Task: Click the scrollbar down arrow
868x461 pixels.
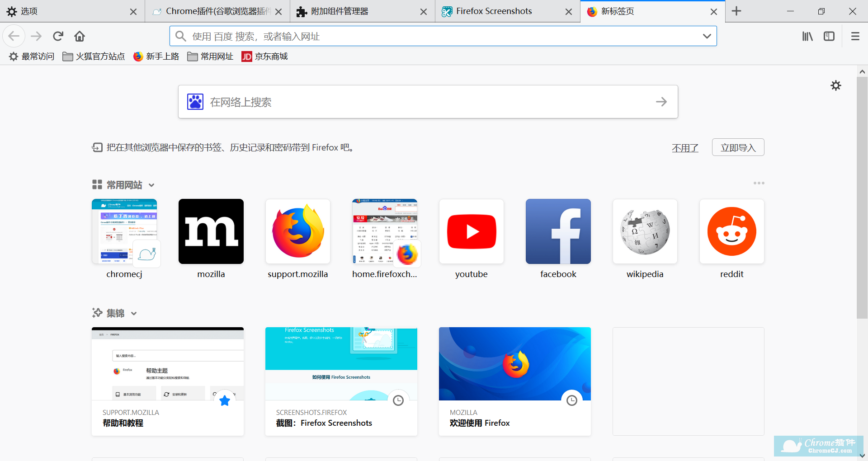Action: pos(862,456)
